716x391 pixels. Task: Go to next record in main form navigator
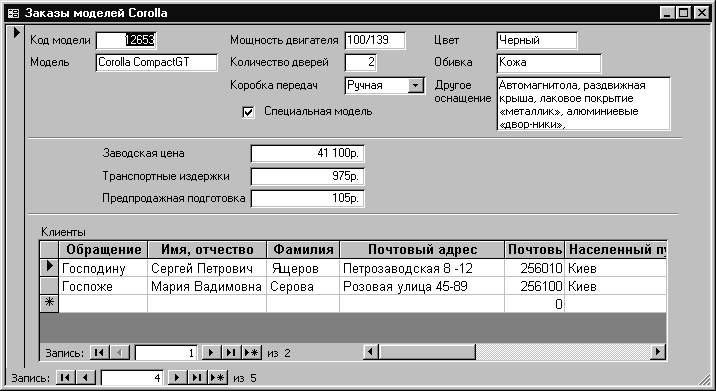pos(177,378)
